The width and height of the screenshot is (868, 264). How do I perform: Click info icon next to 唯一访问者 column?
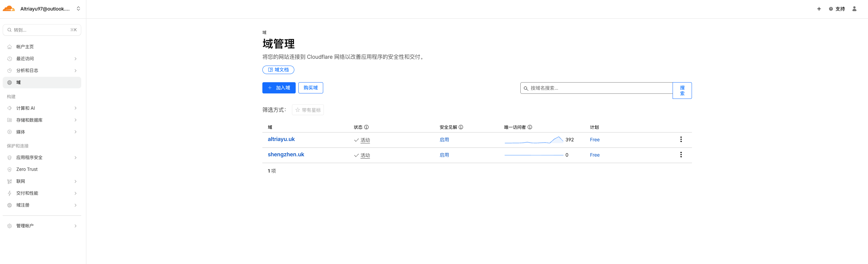tap(530, 127)
